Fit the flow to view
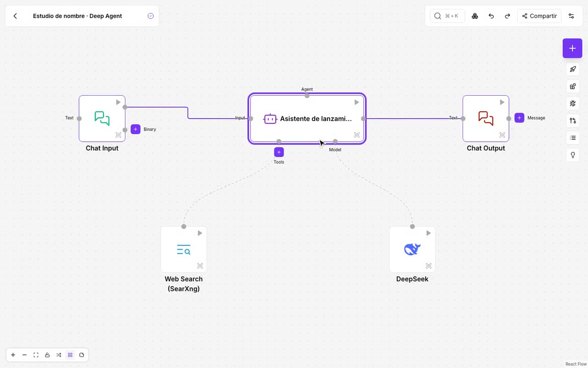This screenshot has height=368, width=588. (36, 355)
